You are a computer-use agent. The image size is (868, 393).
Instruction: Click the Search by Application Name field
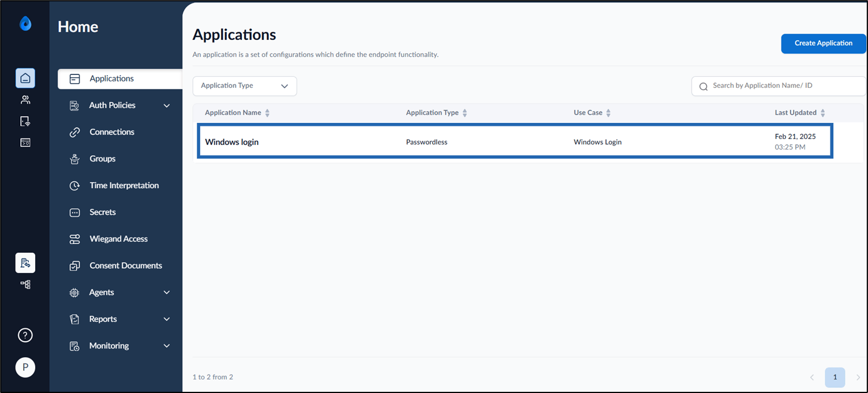pos(779,86)
